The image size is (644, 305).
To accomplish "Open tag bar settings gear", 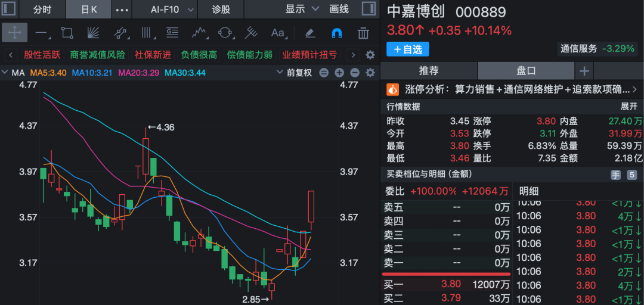I will click(370, 55).
